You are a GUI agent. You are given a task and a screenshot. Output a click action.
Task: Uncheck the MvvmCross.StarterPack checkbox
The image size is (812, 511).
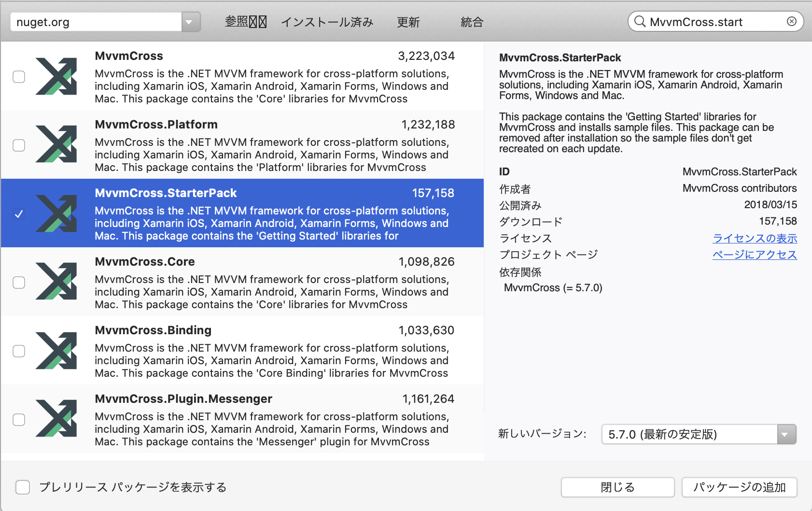click(19, 213)
